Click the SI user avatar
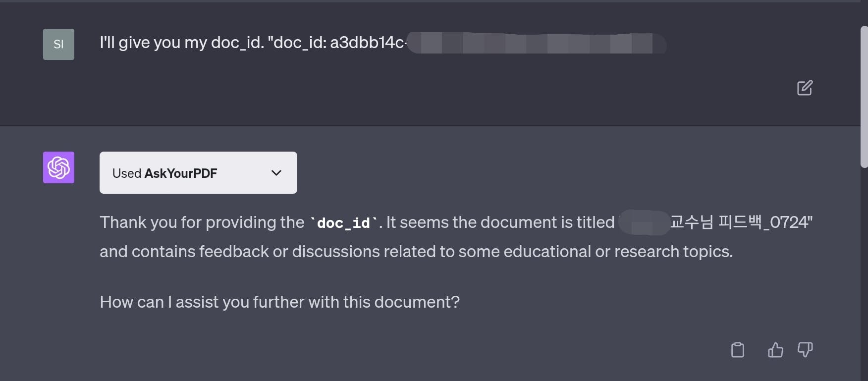Image resolution: width=868 pixels, height=381 pixels. [58, 44]
